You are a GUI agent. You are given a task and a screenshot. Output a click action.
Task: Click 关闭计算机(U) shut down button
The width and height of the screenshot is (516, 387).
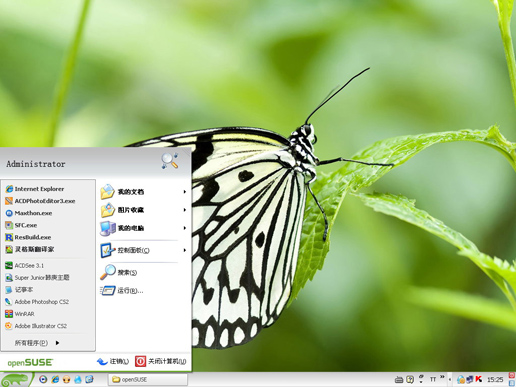click(161, 361)
